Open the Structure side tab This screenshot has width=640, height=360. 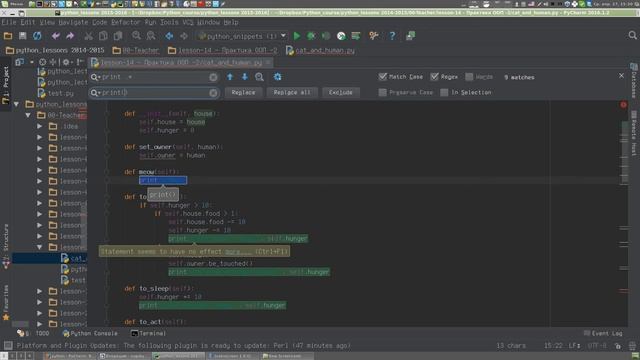6,245
